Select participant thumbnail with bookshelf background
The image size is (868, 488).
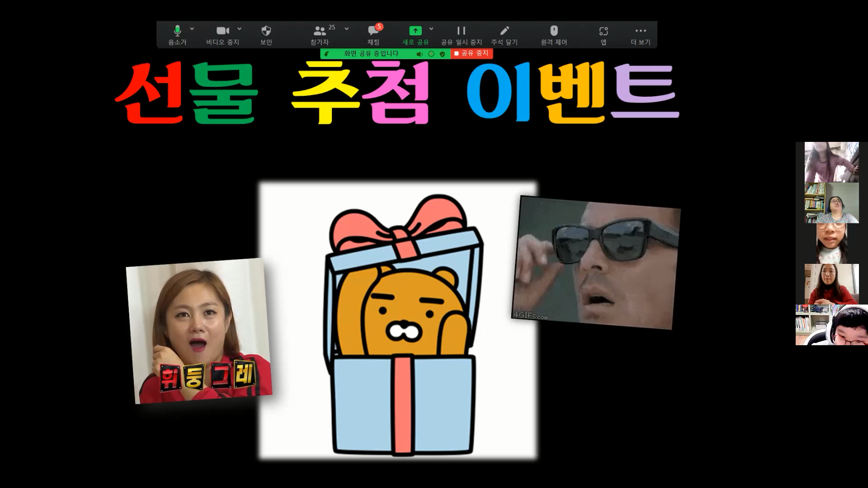(831, 203)
